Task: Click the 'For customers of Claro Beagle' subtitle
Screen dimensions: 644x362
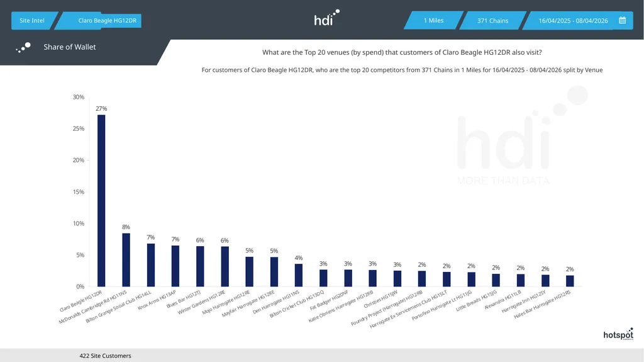Action: (402, 70)
